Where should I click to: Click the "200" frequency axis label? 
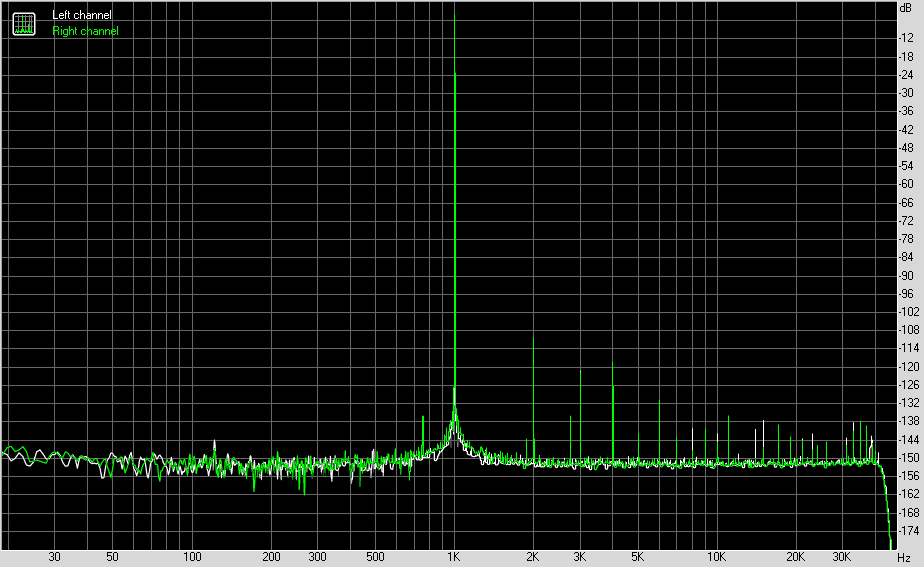click(271, 557)
